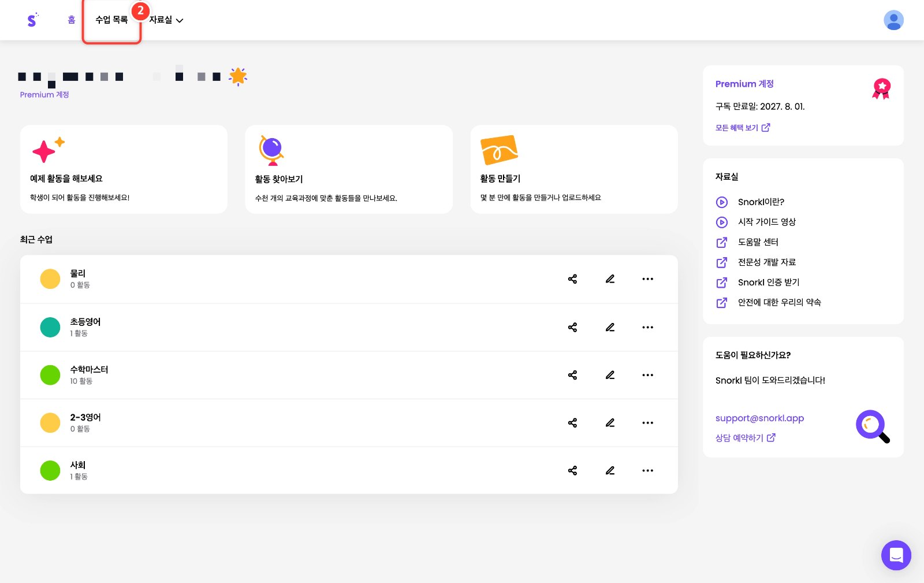Click the yellow circle of 물리 class
The width and height of the screenshot is (924, 583).
50,279
